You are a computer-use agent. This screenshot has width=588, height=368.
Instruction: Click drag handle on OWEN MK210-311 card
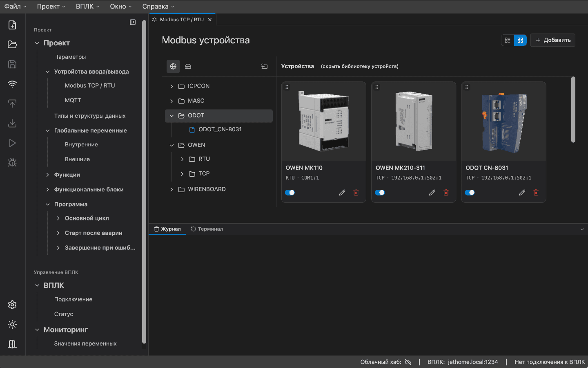[377, 87]
